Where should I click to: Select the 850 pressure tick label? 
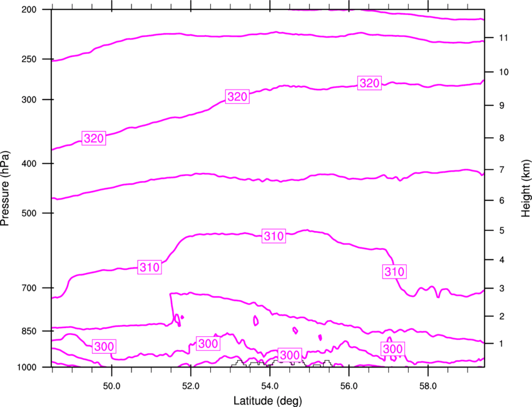tap(29, 331)
